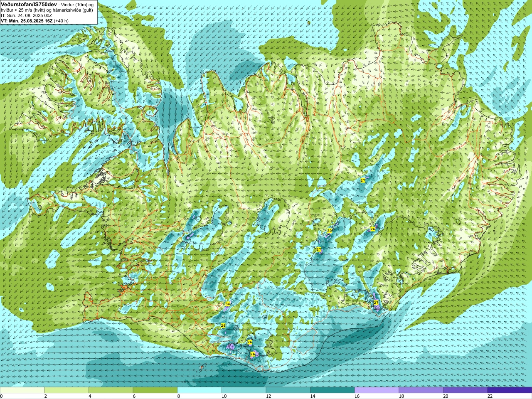Screen dimensions: 532x399
Task: Click the yellow gust label reading 30
Action: (330, 231)
